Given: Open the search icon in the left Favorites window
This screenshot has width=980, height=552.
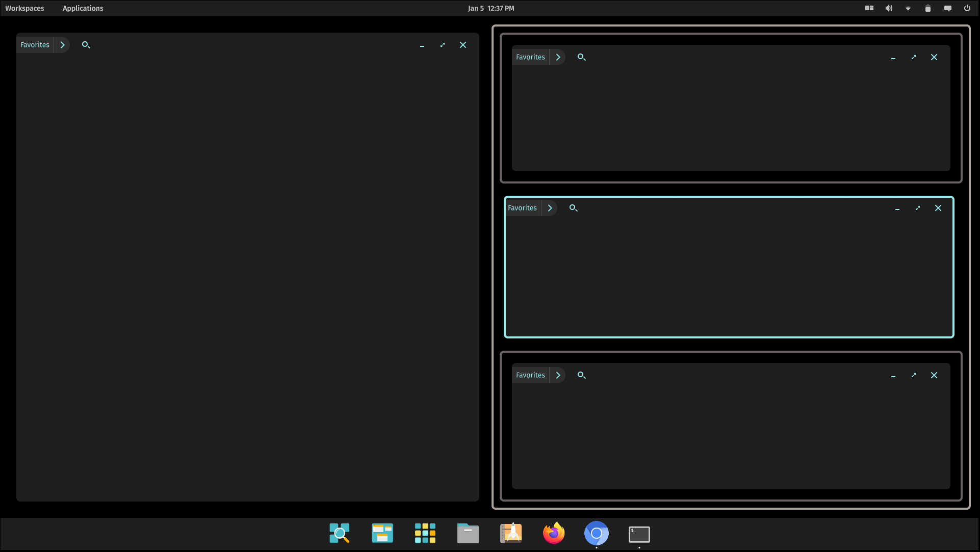Looking at the screenshot, I should coord(86,45).
